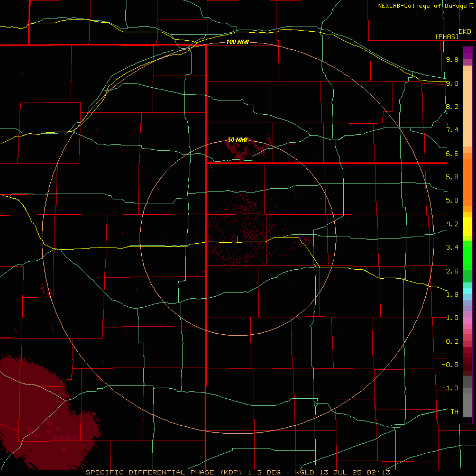The image size is (476, 476).
Task: Click the 50 NMI range ring label
Action: pyautogui.click(x=237, y=140)
